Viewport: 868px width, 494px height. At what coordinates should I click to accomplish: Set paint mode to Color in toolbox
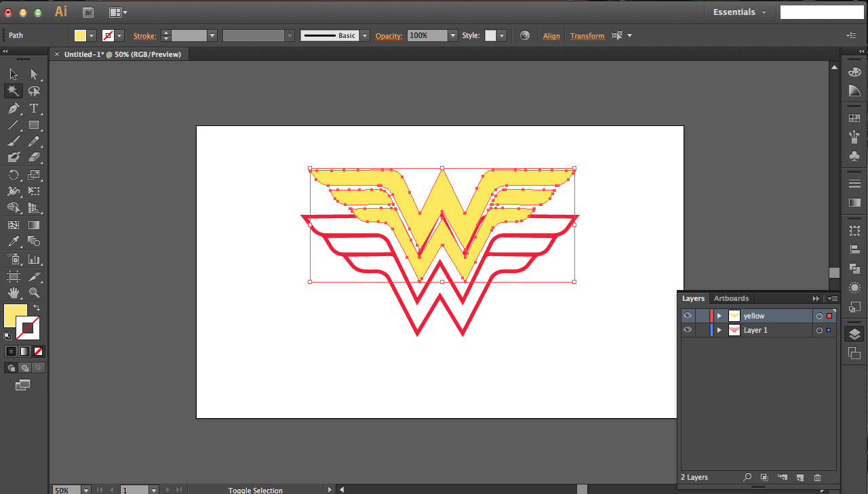(x=11, y=351)
